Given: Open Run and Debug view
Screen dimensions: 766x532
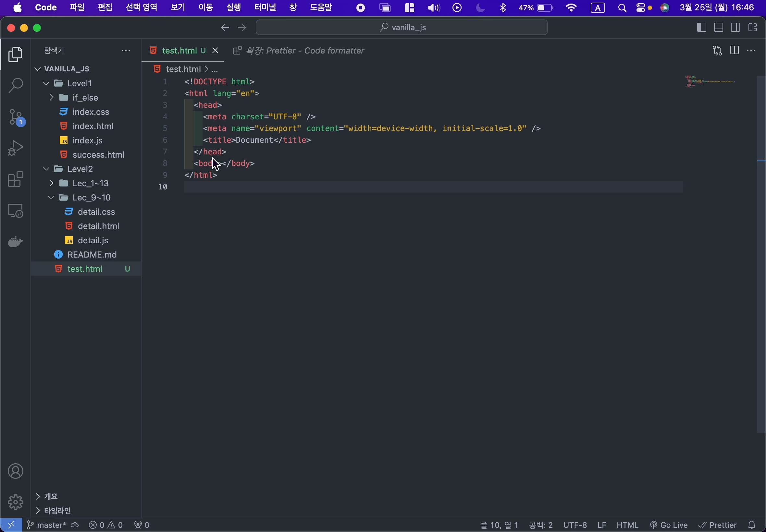Looking at the screenshot, I should [x=15, y=148].
